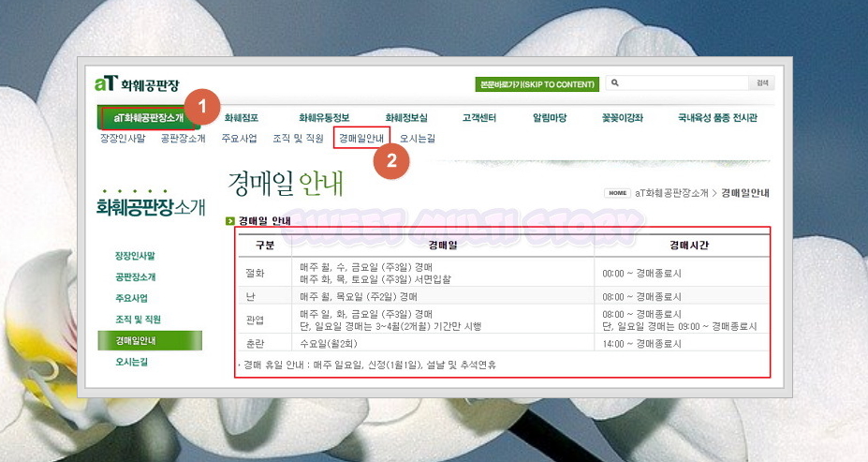Select 장장인사말 in the submenu bar
Image resolution: width=868 pixels, height=462 pixels.
(x=123, y=139)
